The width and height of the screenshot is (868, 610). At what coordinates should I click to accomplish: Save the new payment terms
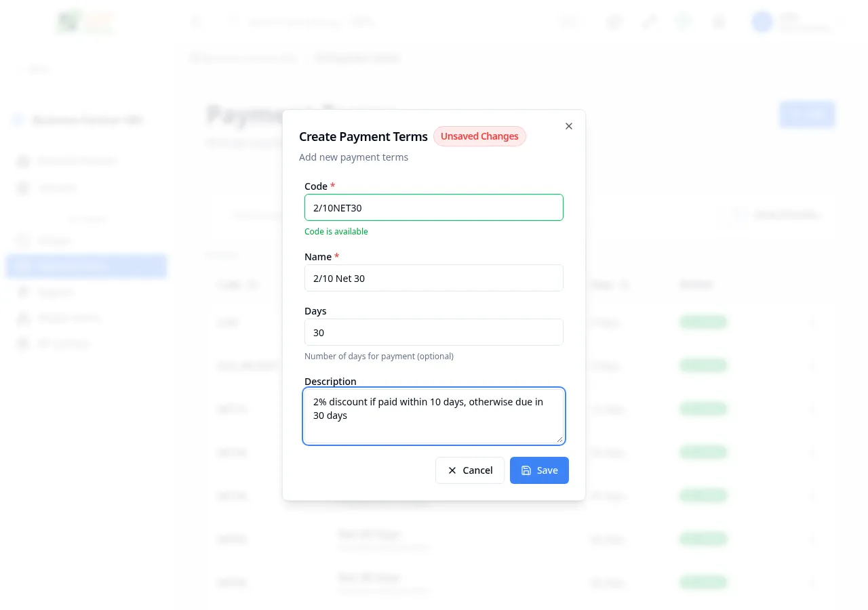click(x=539, y=470)
